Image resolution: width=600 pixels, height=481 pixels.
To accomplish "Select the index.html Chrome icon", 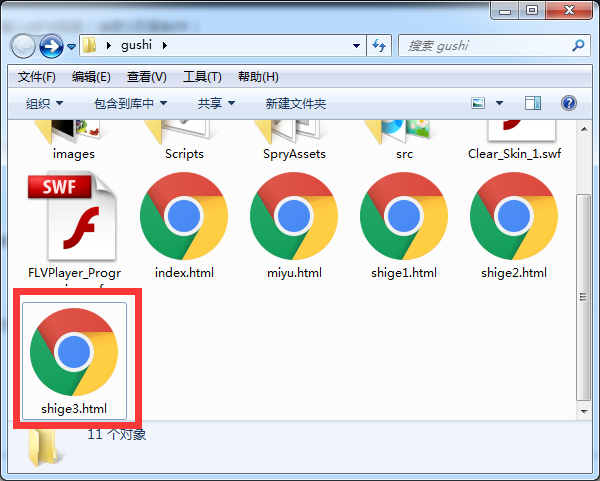I will pyautogui.click(x=184, y=216).
